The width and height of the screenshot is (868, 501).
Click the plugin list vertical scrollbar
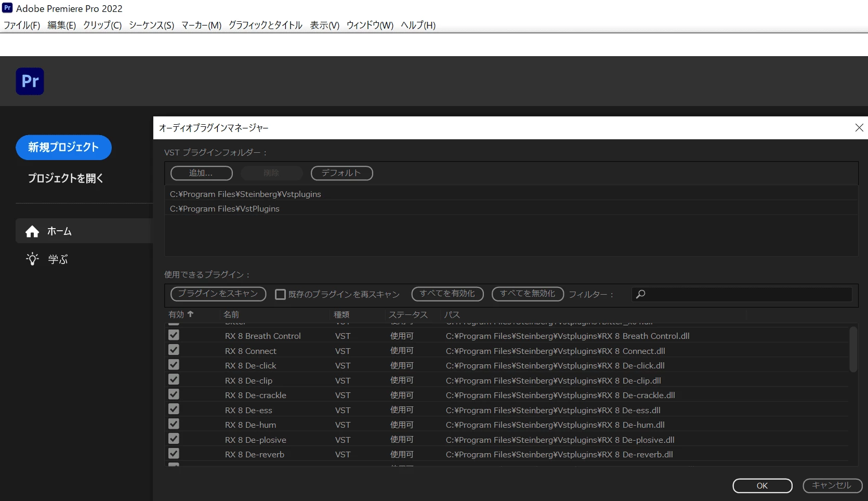[x=853, y=349]
